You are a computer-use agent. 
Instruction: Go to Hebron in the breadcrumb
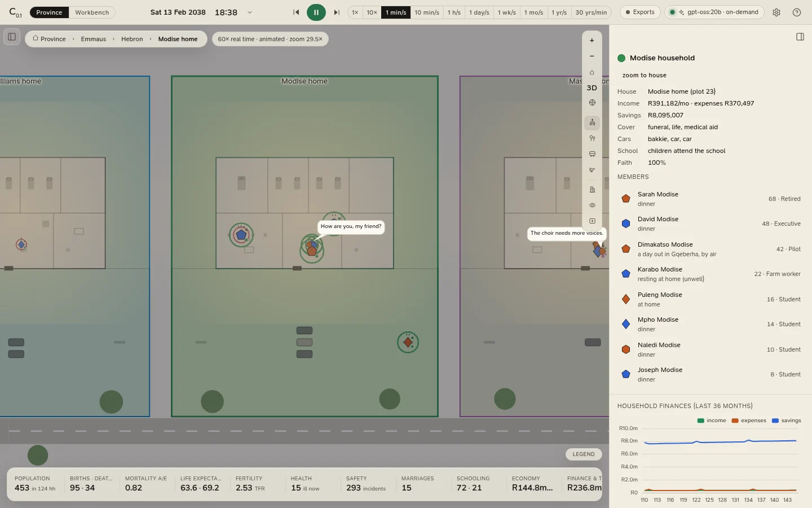pos(132,39)
